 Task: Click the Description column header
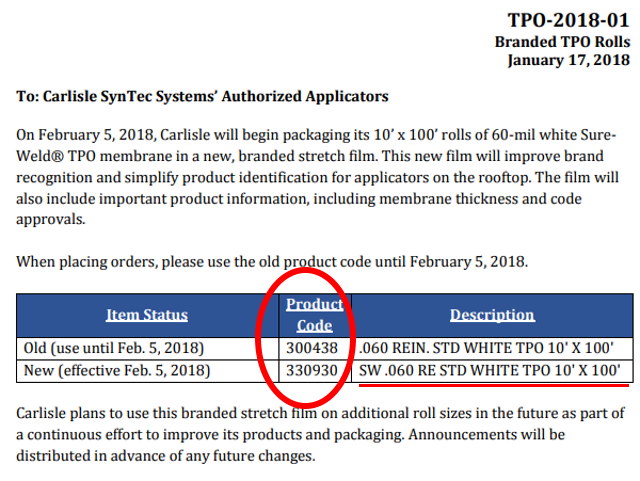(492, 315)
